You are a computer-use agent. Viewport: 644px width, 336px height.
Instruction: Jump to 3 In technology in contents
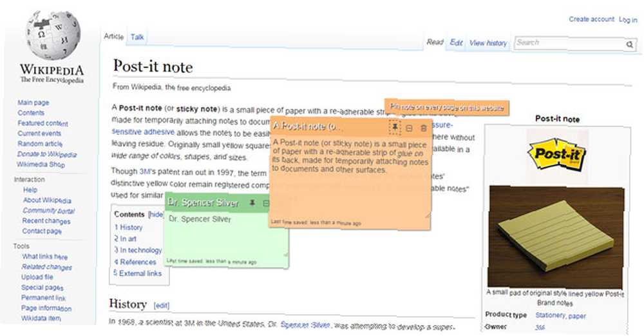[138, 250]
